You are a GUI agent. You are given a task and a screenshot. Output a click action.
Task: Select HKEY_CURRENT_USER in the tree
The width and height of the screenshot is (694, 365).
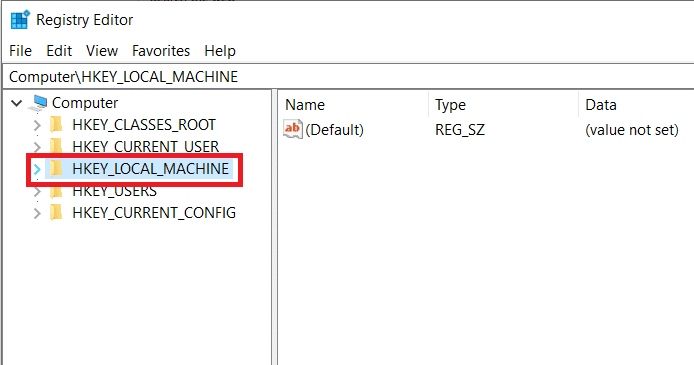tap(146, 146)
